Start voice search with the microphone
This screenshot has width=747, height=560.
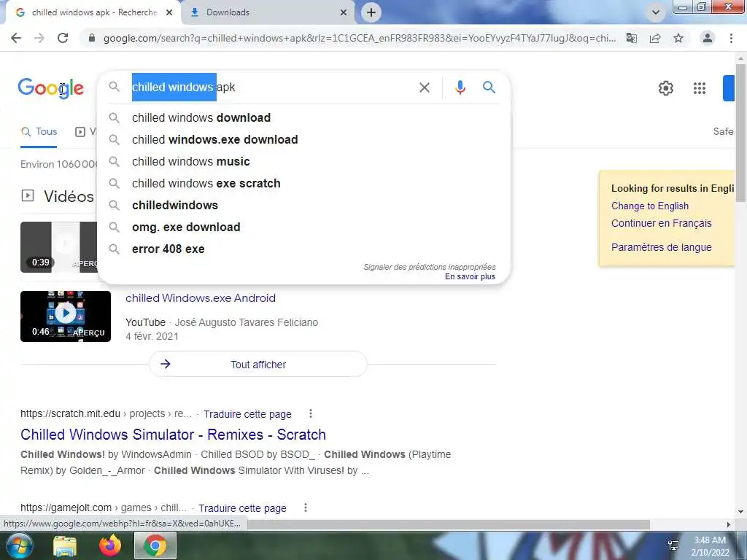click(x=460, y=87)
